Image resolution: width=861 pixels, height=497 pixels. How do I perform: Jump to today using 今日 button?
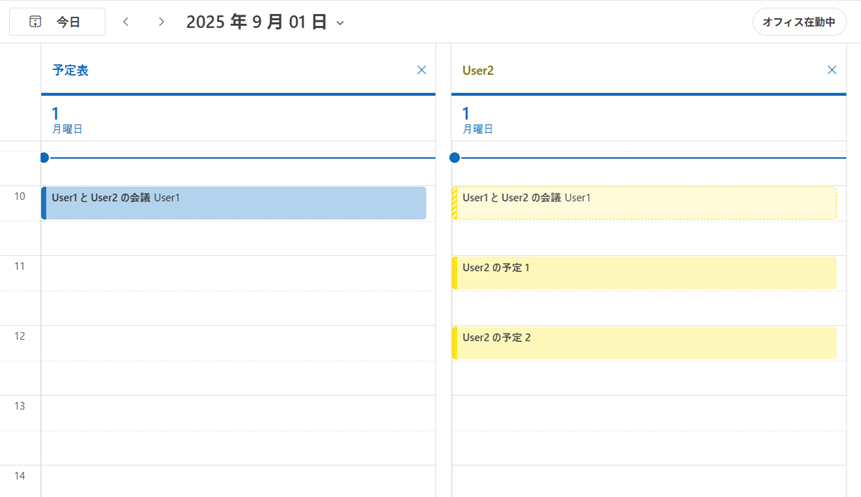coord(57,22)
